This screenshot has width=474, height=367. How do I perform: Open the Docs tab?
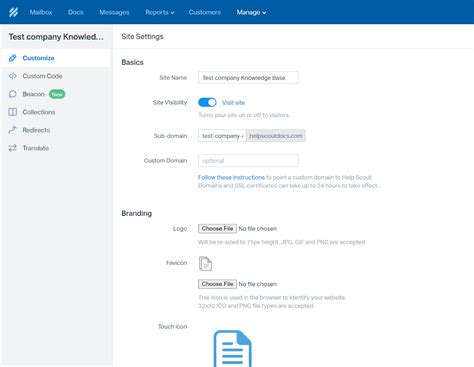pos(76,12)
